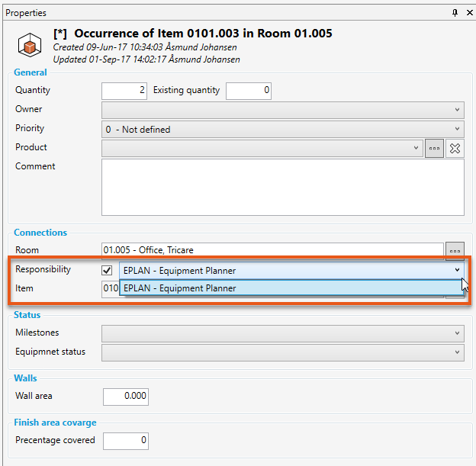The image size is (476, 466).
Task: Close the Properties panel
Action: coord(467,13)
